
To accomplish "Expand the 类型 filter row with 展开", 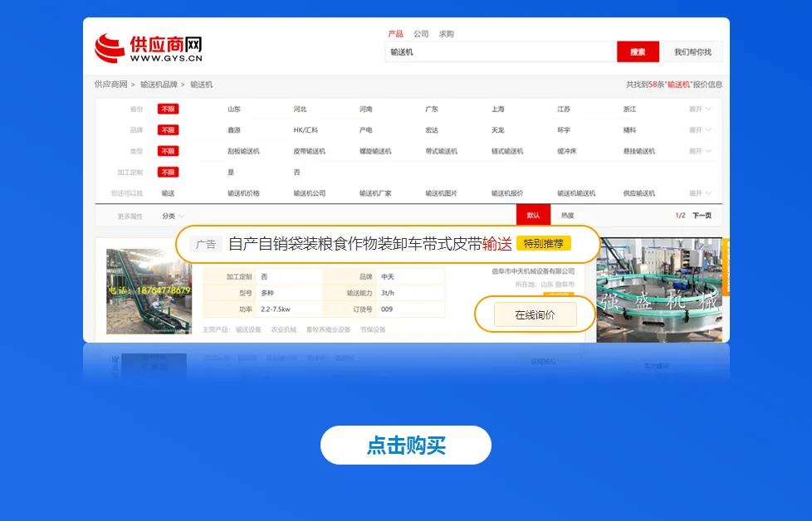I will coord(700,151).
